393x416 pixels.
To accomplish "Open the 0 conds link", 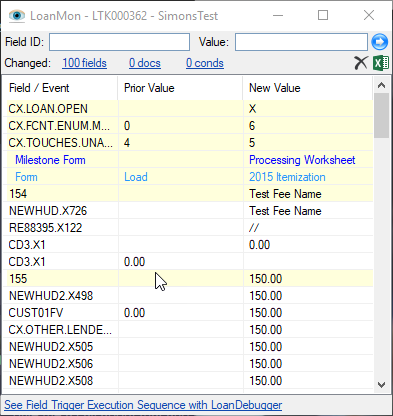I will pyautogui.click(x=205, y=63).
